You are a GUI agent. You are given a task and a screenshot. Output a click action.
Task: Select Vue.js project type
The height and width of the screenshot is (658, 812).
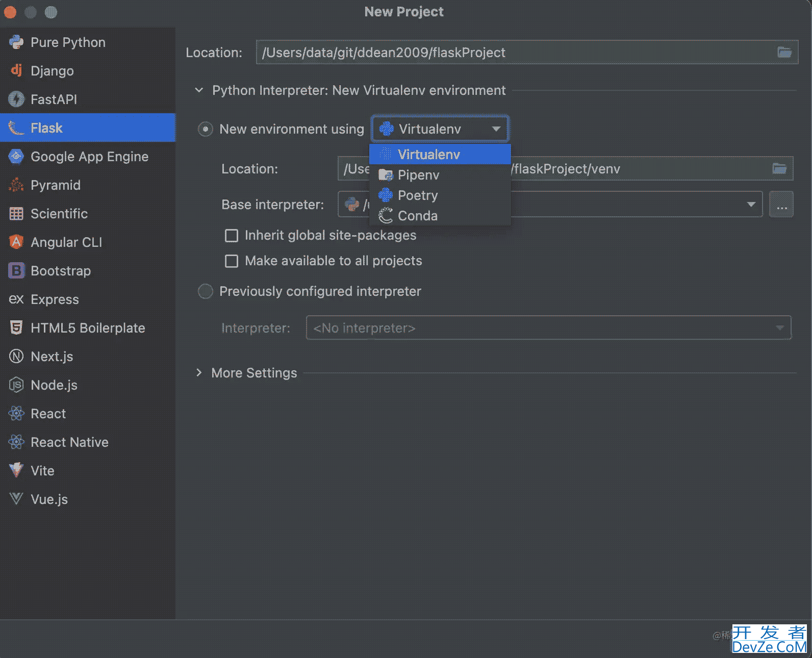tap(88, 499)
